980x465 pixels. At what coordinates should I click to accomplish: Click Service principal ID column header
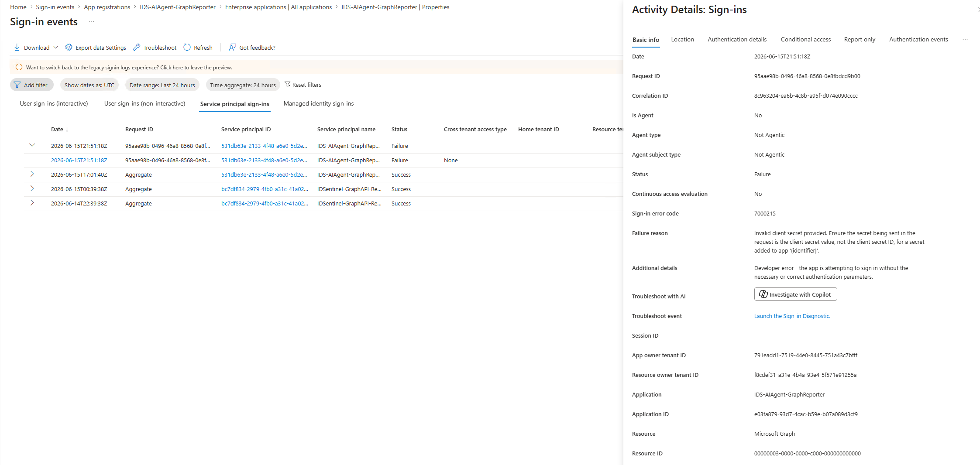(x=246, y=129)
